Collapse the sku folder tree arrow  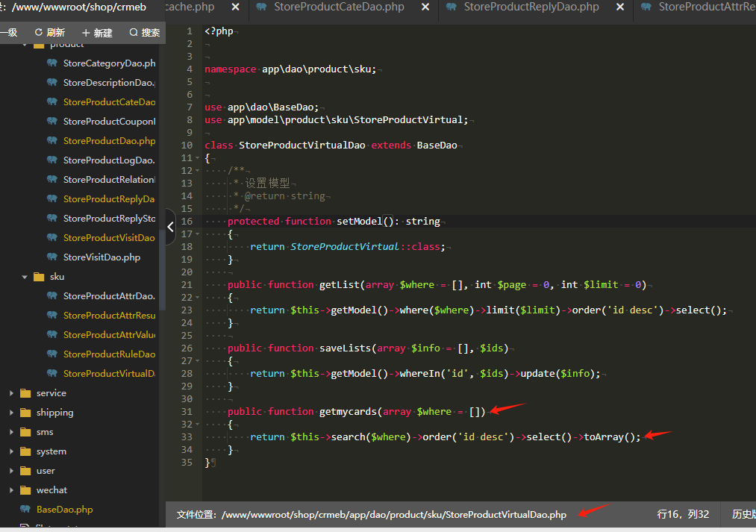click(25, 277)
